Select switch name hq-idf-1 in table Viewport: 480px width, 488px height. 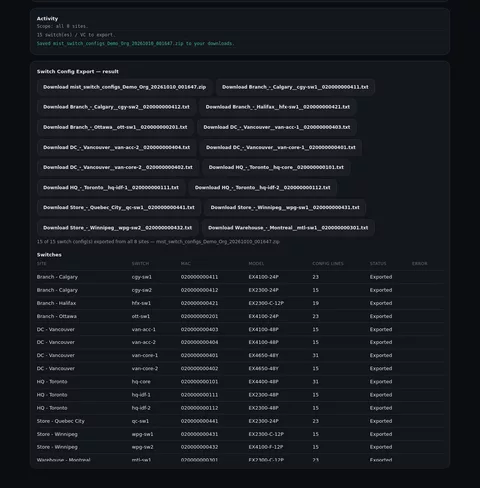(141, 395)
